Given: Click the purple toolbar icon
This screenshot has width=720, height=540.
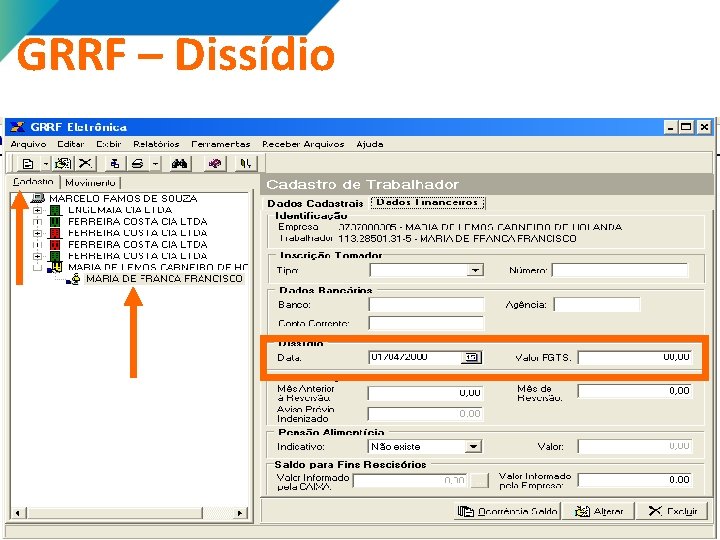Looking at the screenshot, I should (215, 163).
